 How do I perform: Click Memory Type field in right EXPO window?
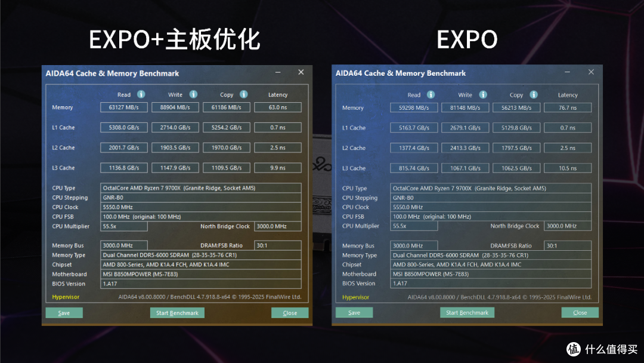pos(491,256)
